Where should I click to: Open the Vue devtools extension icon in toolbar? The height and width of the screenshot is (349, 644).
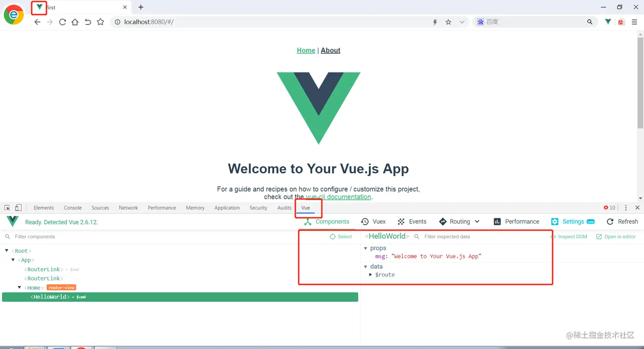coord(608,22)
